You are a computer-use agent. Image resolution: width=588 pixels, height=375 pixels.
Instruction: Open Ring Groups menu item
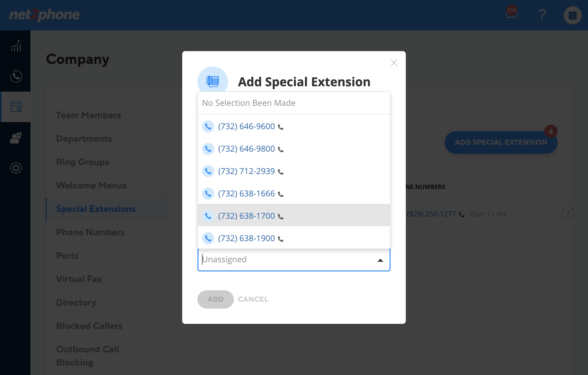point(83,162)
